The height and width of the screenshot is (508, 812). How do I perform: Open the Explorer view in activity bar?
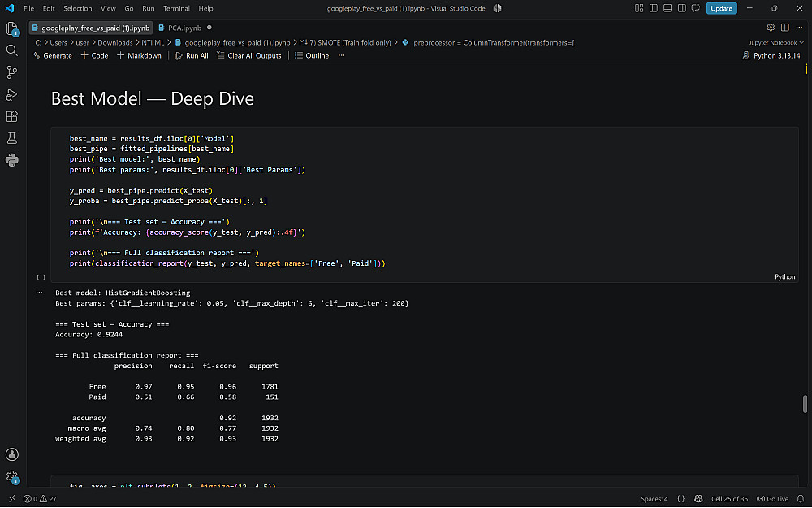[x=12, y=28]
